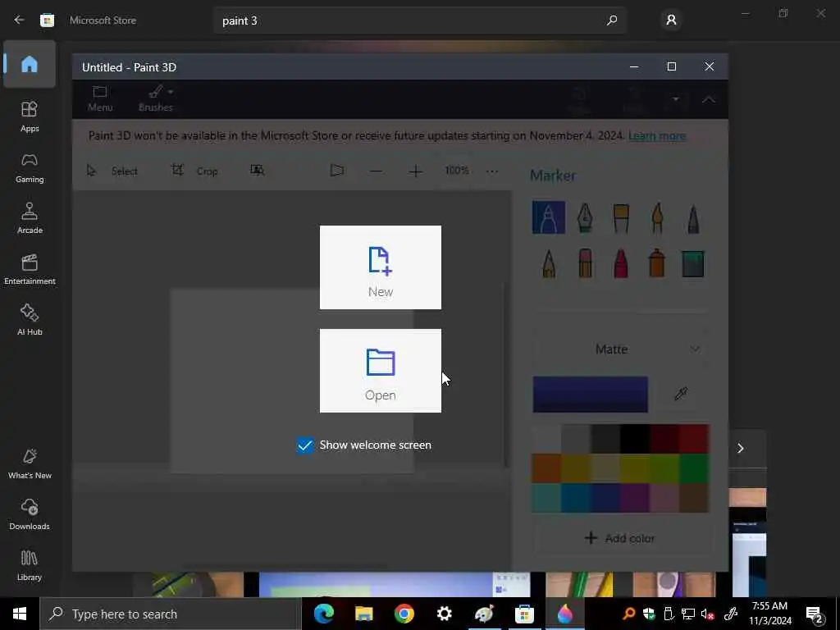Click the current color blue preview

591,395
